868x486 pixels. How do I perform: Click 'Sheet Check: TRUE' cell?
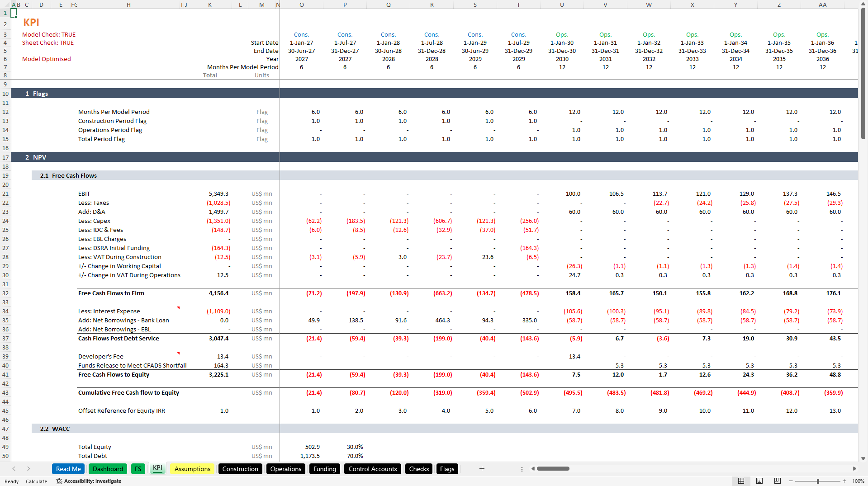pyautogui.click(x=48, y=42)
